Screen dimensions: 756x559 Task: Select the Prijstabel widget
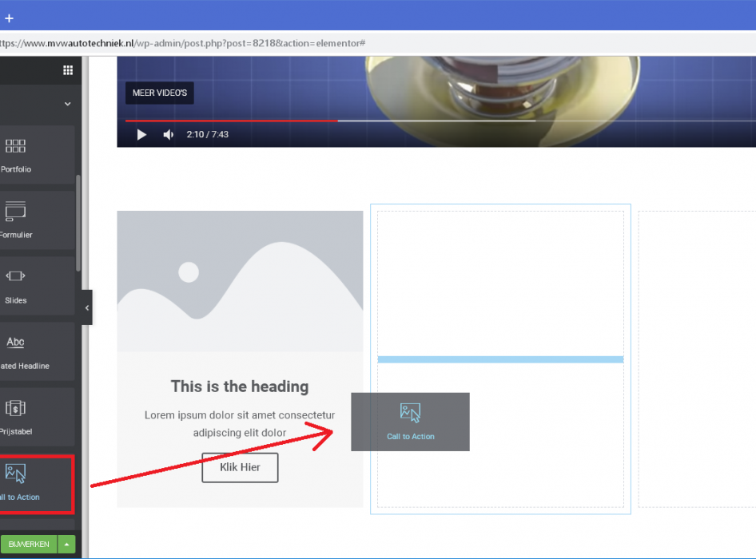click(x=37, y=417)
